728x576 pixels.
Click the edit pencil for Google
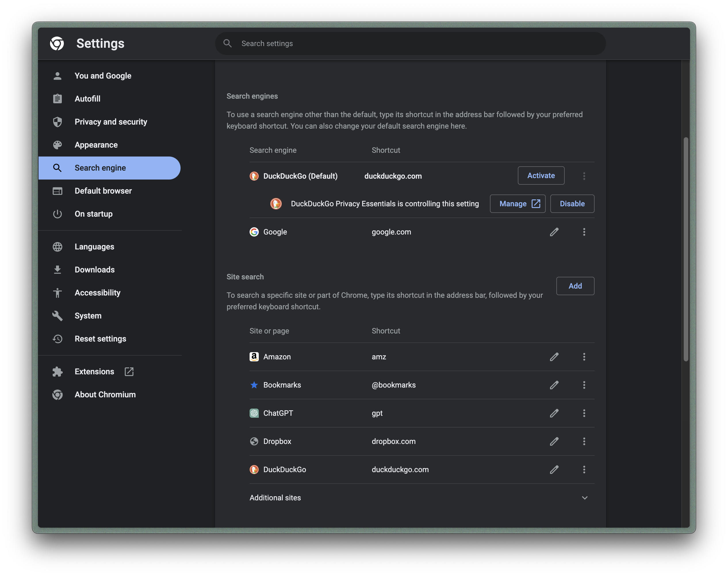point(554,232)
